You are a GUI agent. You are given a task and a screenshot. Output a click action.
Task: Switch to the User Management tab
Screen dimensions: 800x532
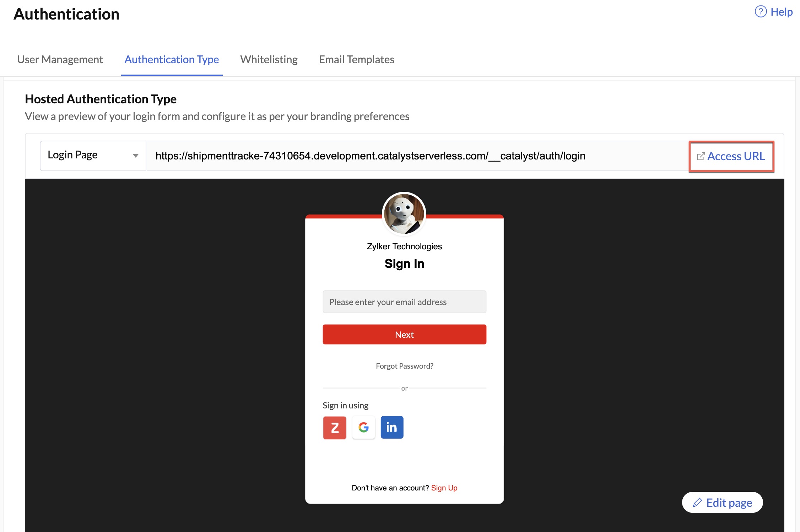pyautogui.click(x=59, y=59)
